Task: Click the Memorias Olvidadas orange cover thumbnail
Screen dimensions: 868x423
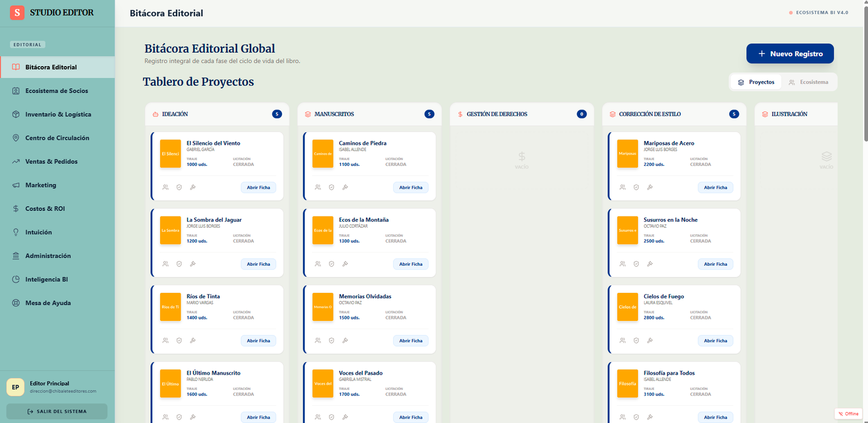Action: point(323,307)
